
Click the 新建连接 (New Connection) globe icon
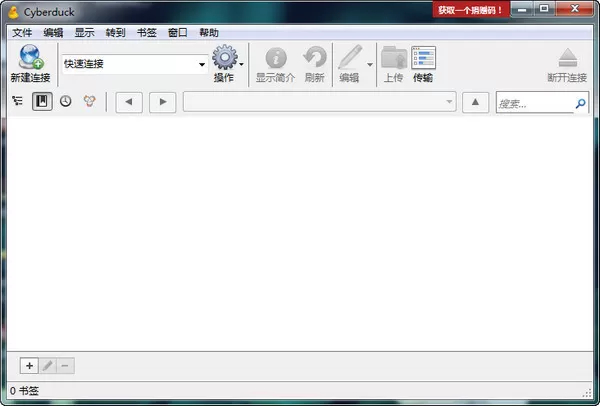[28, 58]
